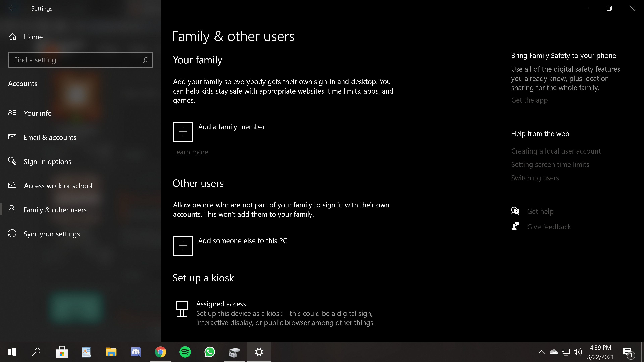Open Sync your settings page
Screen dimensions: 644x362
coord(52,234)
